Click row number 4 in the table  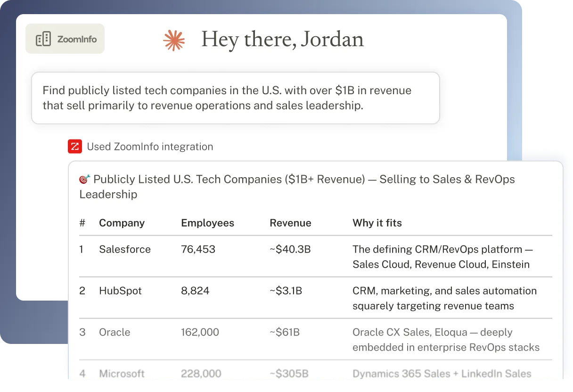pos(82,374)
